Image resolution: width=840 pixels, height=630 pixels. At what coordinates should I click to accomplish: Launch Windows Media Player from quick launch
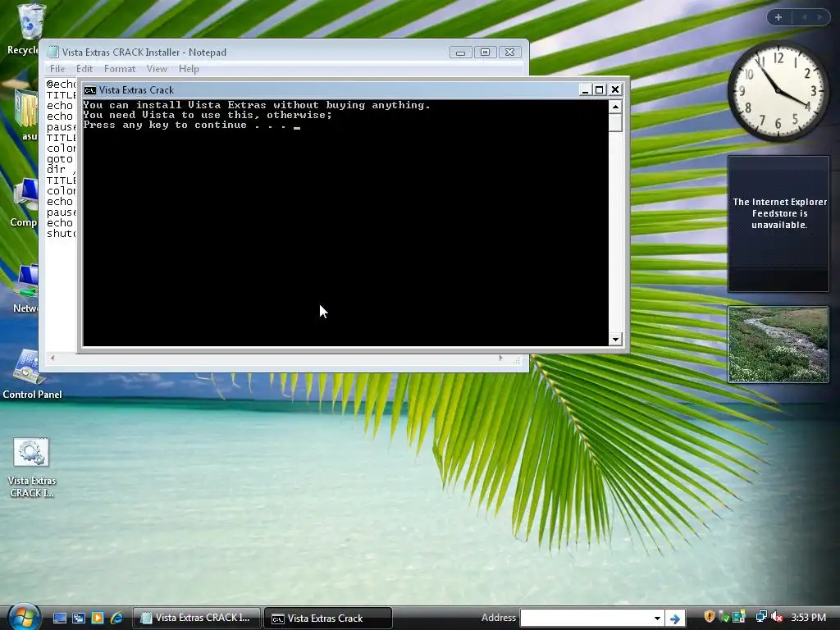98,618
